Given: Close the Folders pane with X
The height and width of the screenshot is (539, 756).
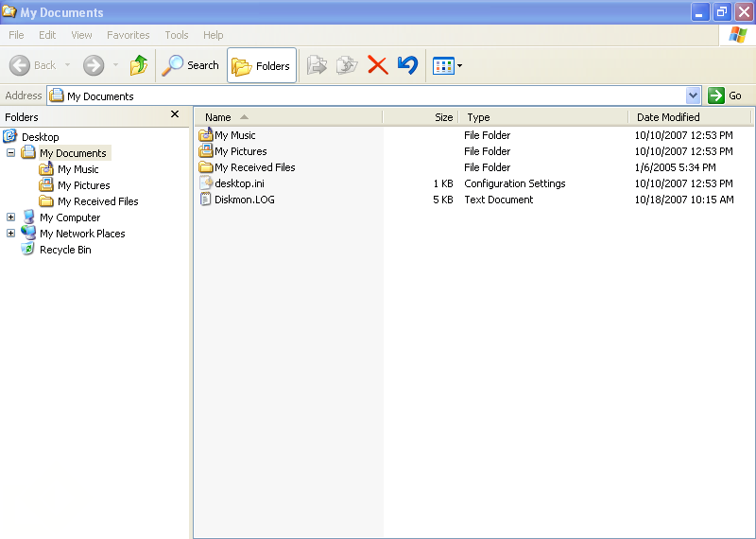Looking at the screenshot, I should pyautogui.click(x=175, y=114).
